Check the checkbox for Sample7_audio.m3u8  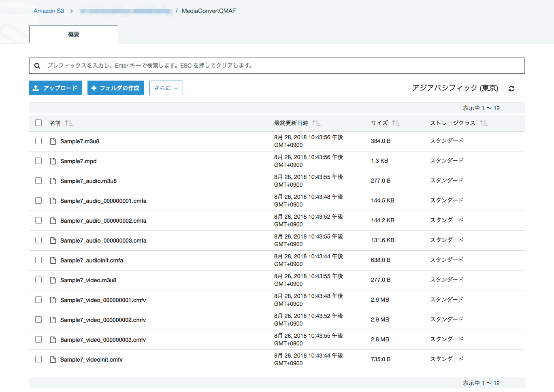pos(38,180)
